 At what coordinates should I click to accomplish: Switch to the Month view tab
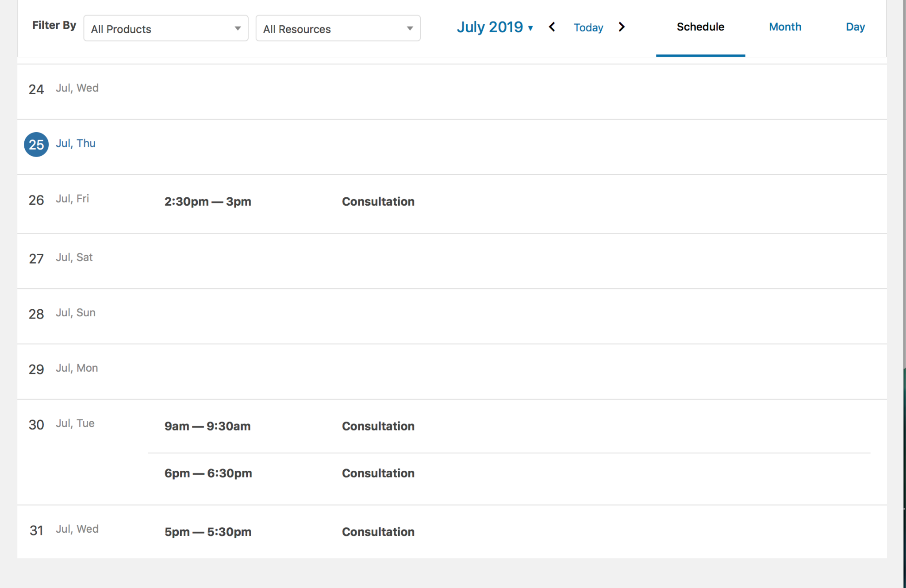click(x=785, y=27)
